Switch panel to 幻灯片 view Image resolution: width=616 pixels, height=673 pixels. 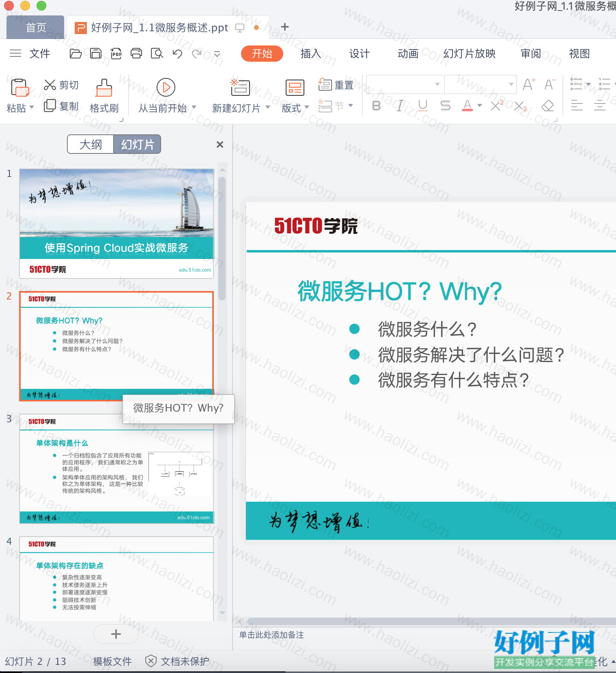tap(137, 145)
